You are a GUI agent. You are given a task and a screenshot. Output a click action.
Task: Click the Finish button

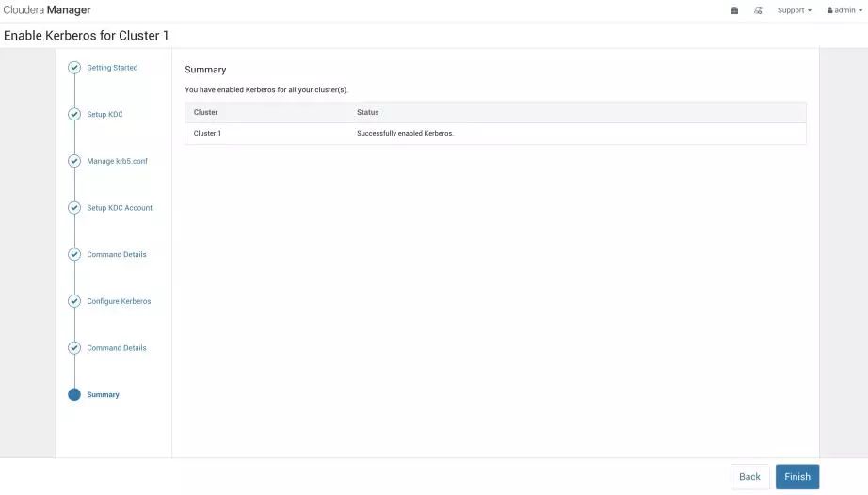797,477
